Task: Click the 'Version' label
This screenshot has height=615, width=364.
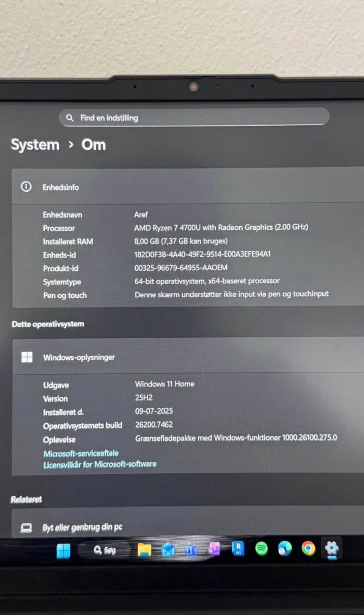Action: (55, 399)
